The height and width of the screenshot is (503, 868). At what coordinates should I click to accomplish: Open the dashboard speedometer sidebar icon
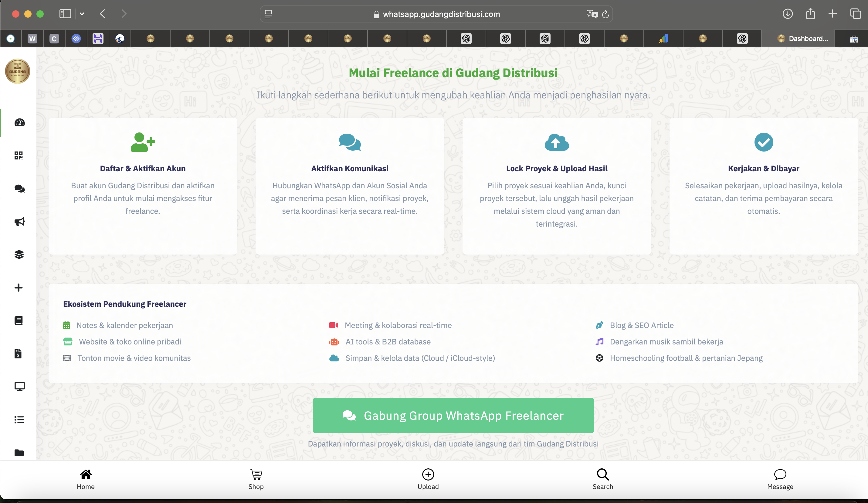pyautogui.click(x=19, y=122)
